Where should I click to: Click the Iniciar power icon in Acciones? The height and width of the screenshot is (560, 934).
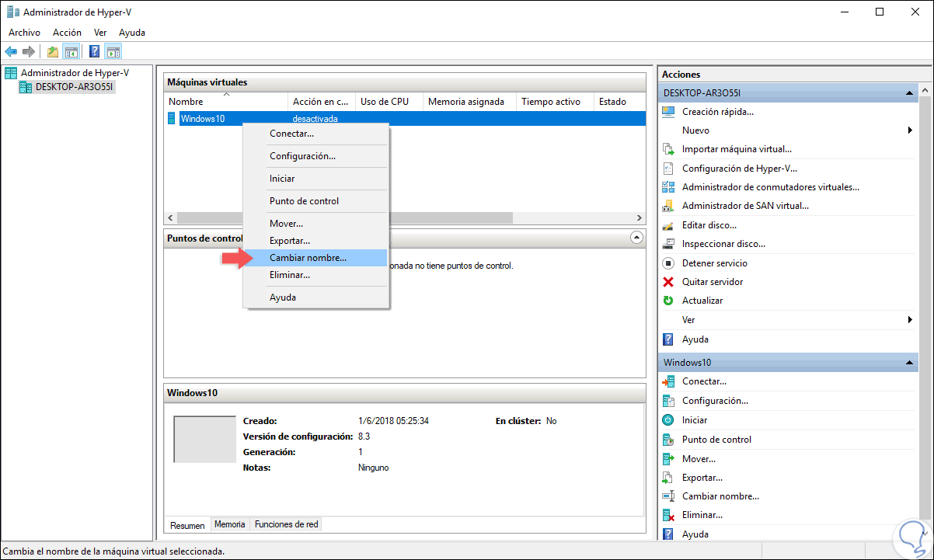(x=667, y=419)
